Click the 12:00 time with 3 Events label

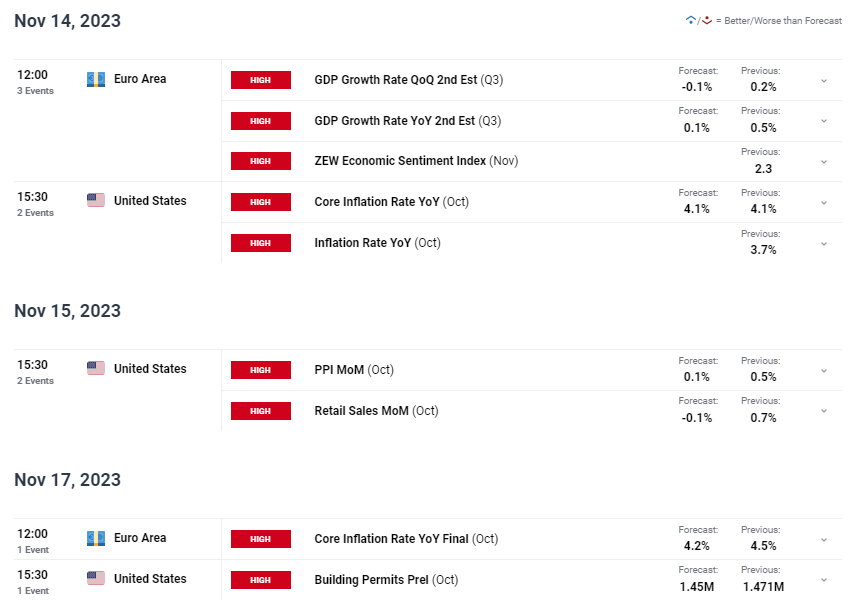[35, 82]
